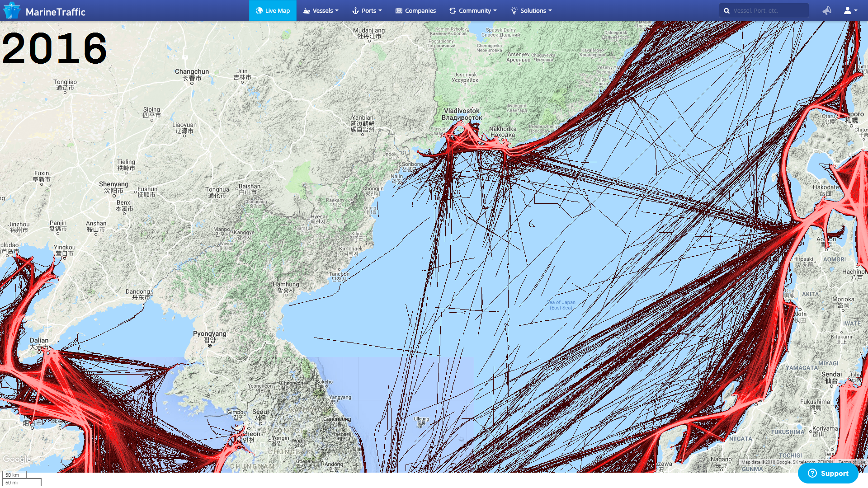This screenshot has height=488, width=868.
Task: Click the Seoul city label
Action: tap(260, 415)
